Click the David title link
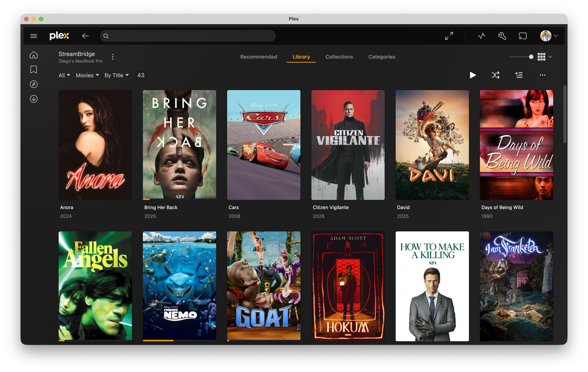This screenshot has height=372, width=588. [x=403, y=207]
